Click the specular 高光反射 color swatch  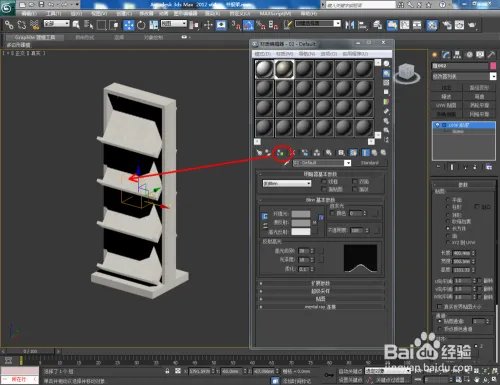301,232
